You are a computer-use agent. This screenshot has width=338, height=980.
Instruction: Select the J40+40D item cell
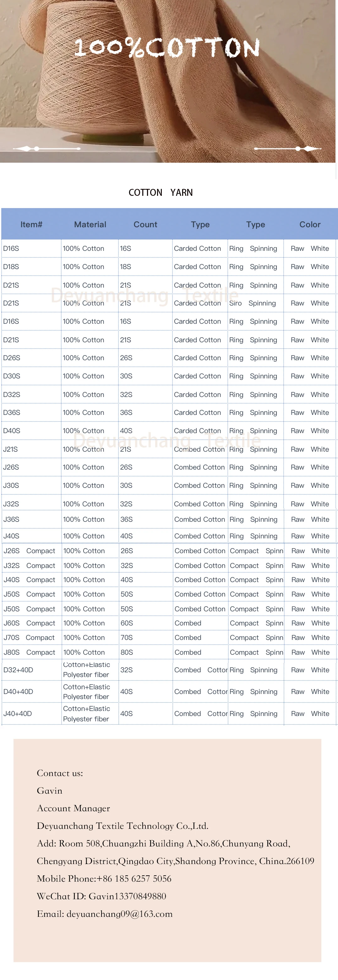coord(18,714)
